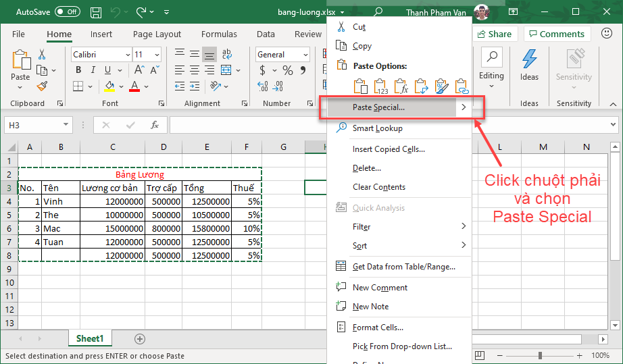Switch to Page Layout tab

pos(157,34)
